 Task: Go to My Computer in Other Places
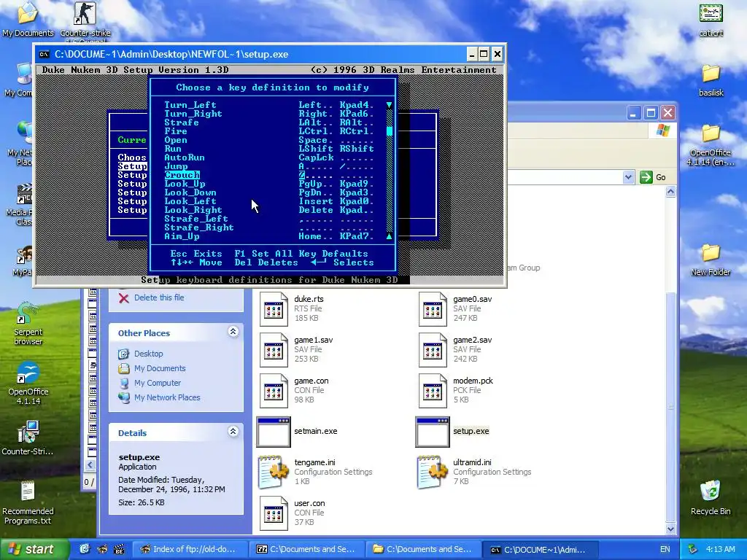click(158, 383)
